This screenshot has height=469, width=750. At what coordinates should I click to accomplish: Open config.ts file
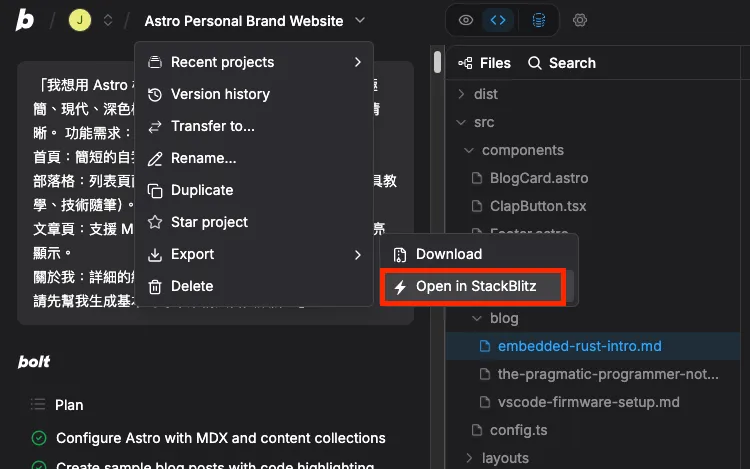pyautogui.click(x=593, y=430)
